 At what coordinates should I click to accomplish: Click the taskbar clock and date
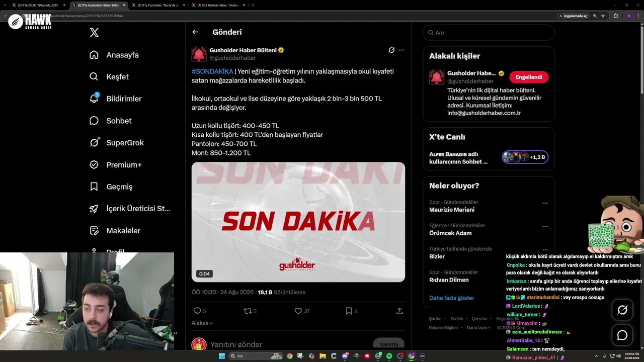click(632, 356)
